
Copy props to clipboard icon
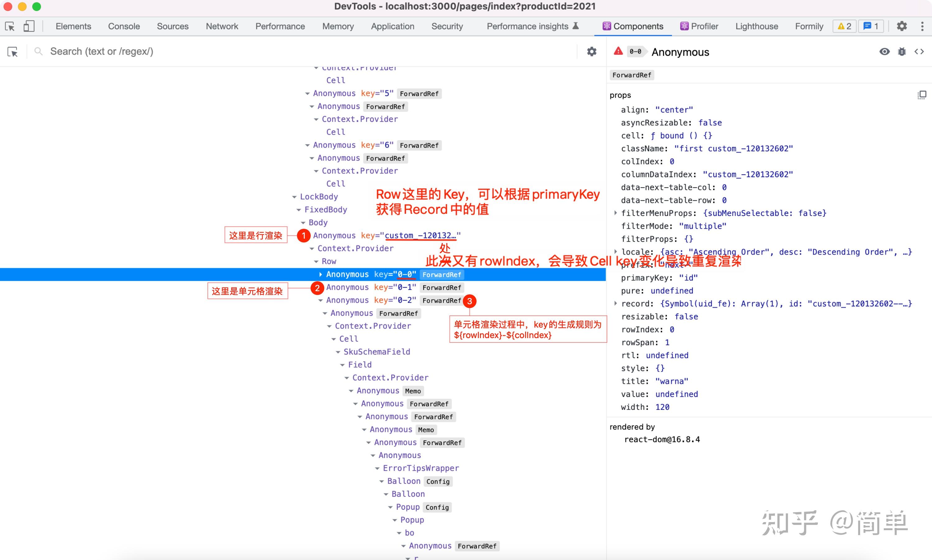tap(922, 95)
